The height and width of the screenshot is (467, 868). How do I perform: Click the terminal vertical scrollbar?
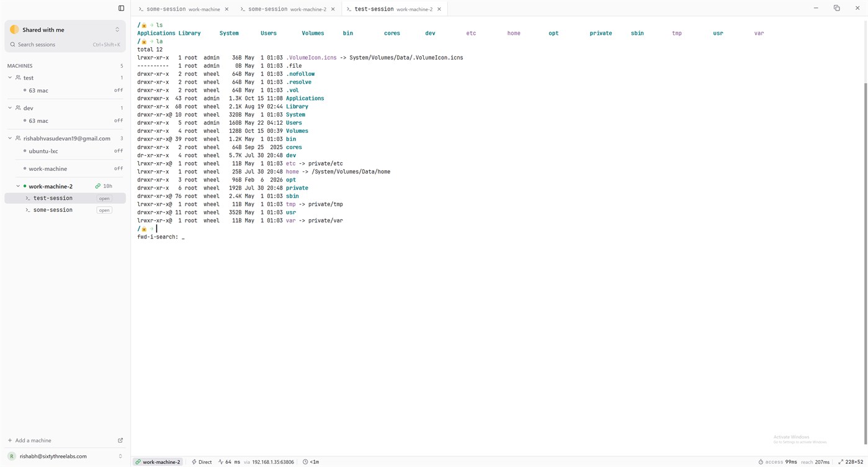tap(866, 264)
